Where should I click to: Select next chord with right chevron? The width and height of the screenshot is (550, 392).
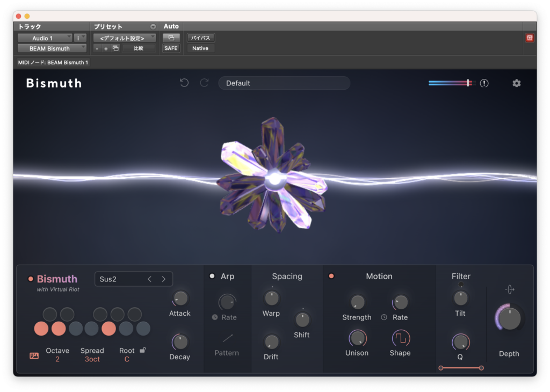click(x=163, y=279)
